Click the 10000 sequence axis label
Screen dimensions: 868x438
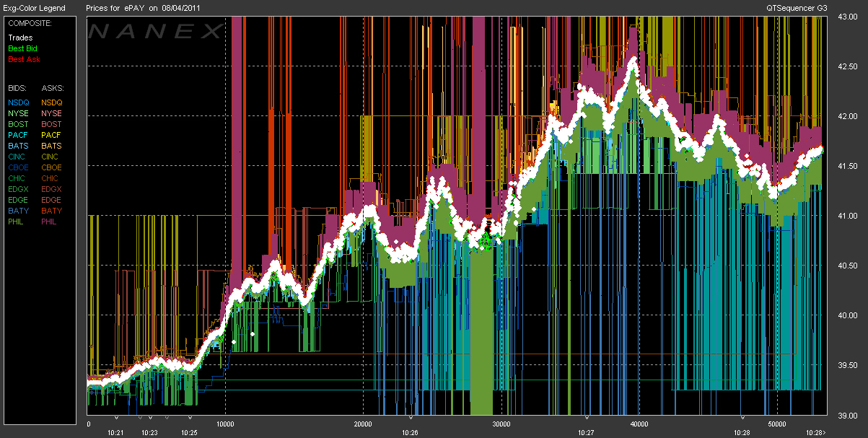(x=225, y=424)
